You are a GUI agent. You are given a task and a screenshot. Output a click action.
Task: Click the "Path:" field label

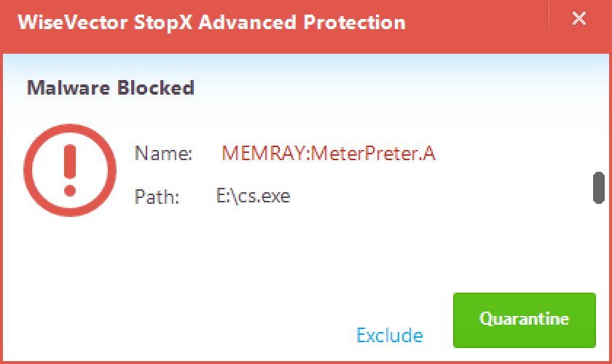tap(157, 197)
